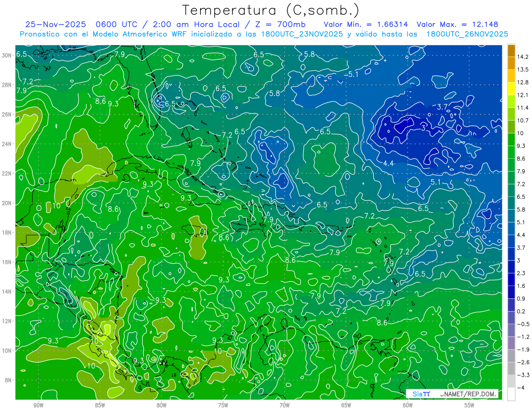This screenshot has height=411, width=532.
Task: Click the '75W' longitude axis label
Action: (223, 405)
